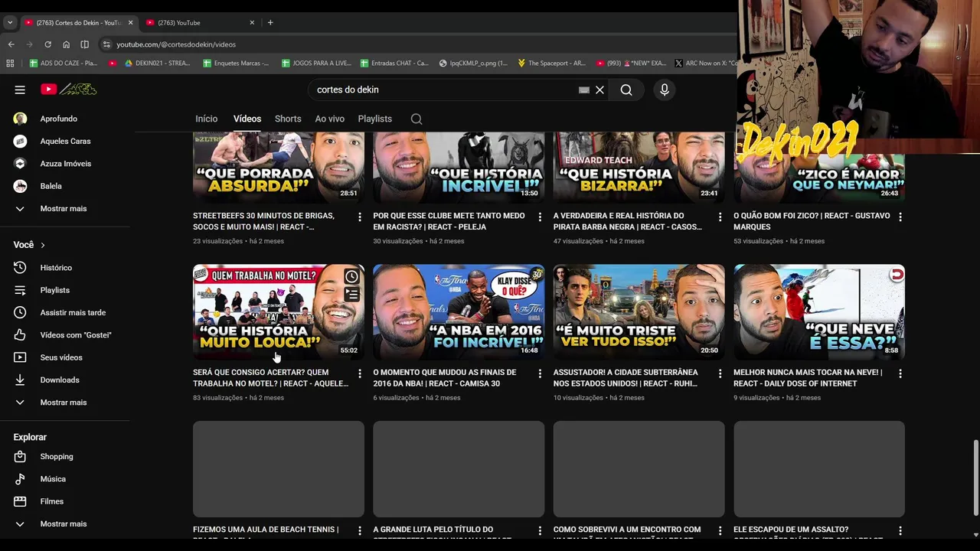Image resolution: width=980 pixels, height=551 pixels.
Task: Open the Você section chevron
Action: [42, 245]
